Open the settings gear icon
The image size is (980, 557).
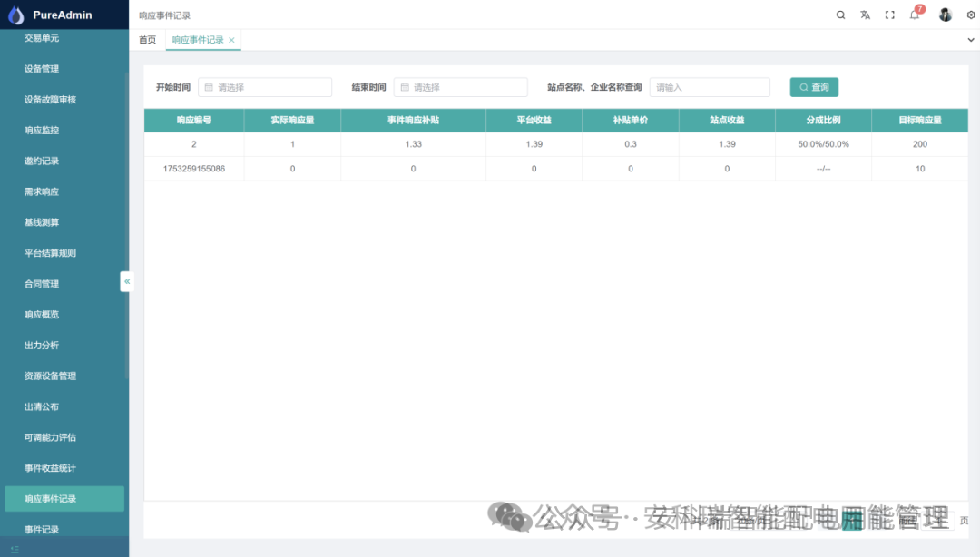[970, 15]
